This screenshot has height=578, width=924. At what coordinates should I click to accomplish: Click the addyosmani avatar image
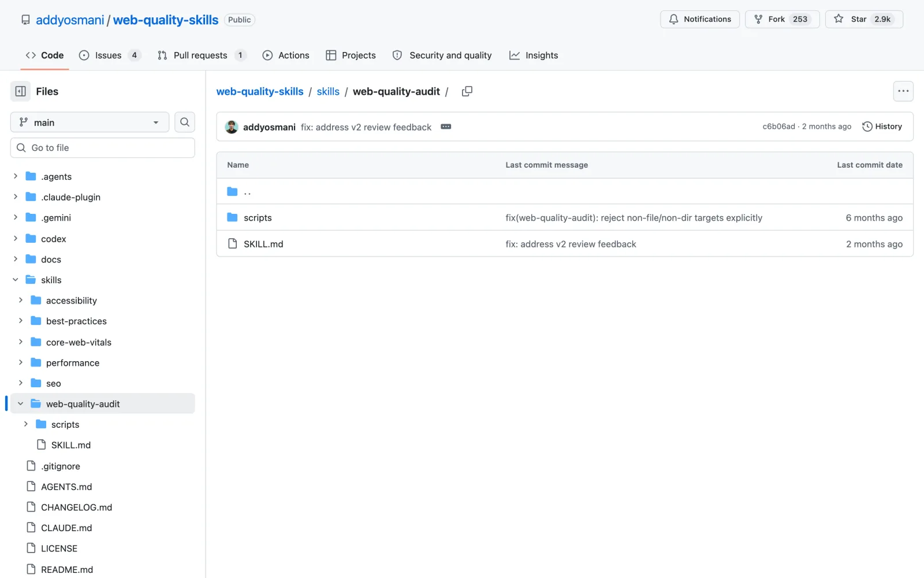pyautogui.click(x=232, y=127)
